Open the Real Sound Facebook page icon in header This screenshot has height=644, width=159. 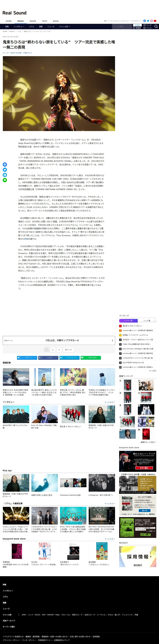point(145,21)
